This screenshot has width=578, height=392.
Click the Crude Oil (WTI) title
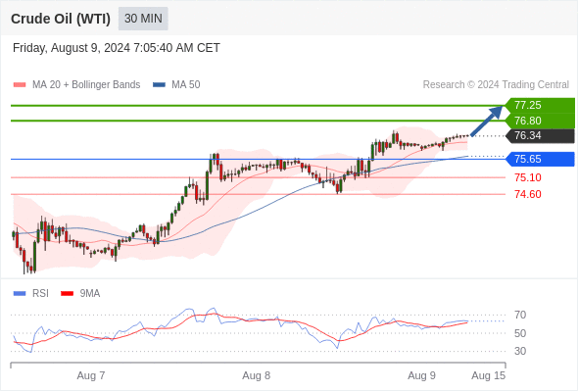(x=61, y=19)
